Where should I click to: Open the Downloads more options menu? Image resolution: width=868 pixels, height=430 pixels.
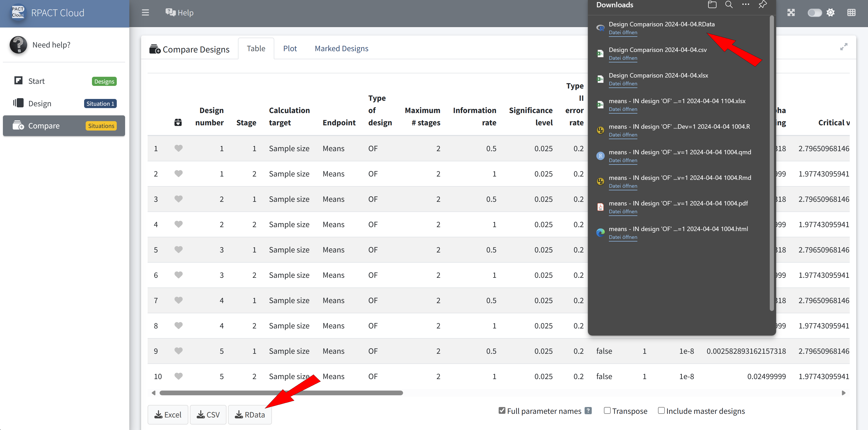[746, 5]
